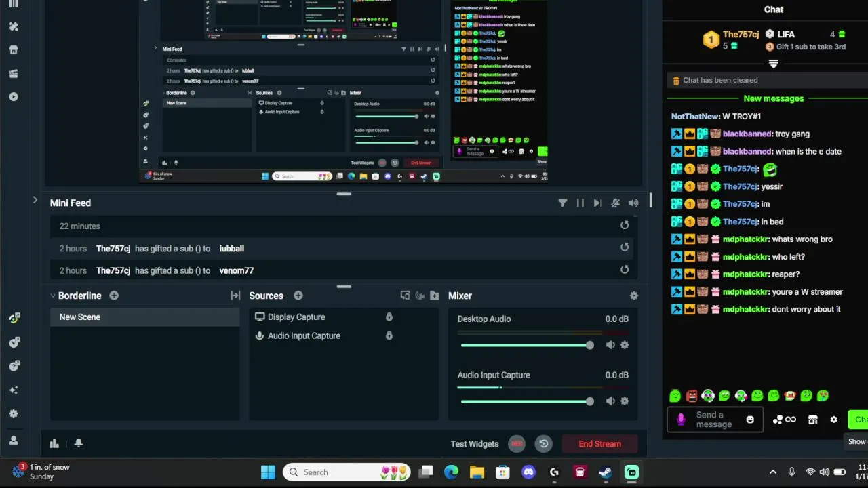The height and width of the screenshot is (488, 868).
Task: Open Audio Input Capture settings gear
Action: 625,401
